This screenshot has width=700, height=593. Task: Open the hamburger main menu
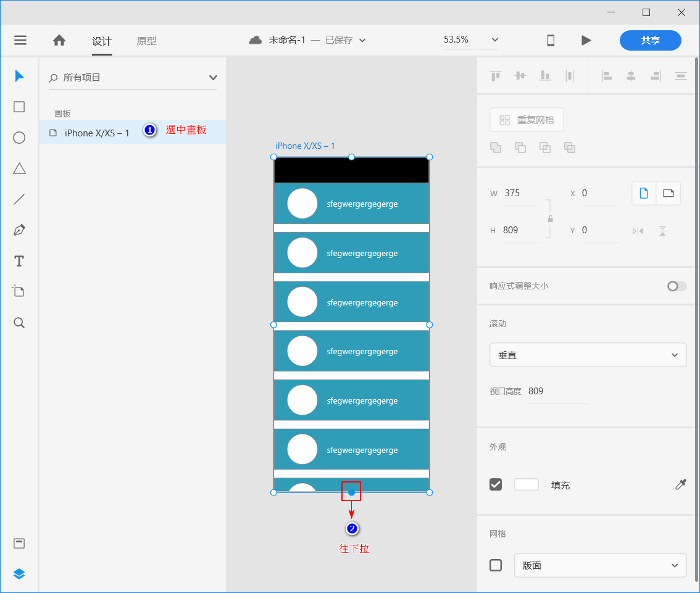pyautogui.click(x=20, y=40)
